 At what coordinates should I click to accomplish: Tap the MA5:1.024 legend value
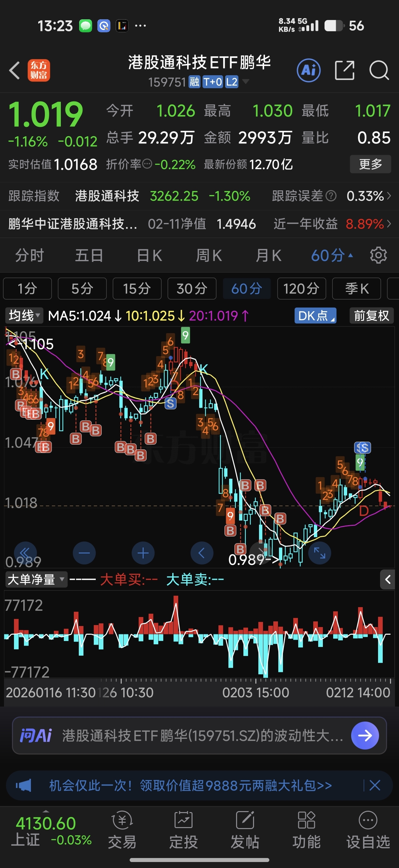pos(79,316)
